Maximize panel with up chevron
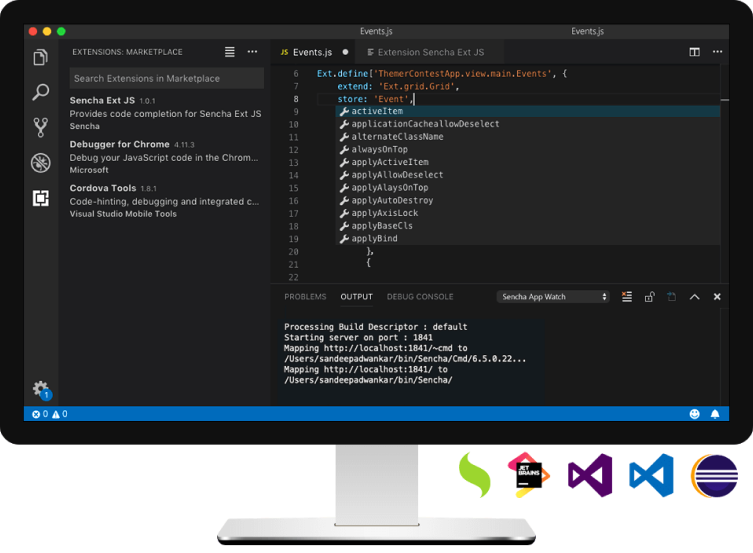 pos(694,297)
